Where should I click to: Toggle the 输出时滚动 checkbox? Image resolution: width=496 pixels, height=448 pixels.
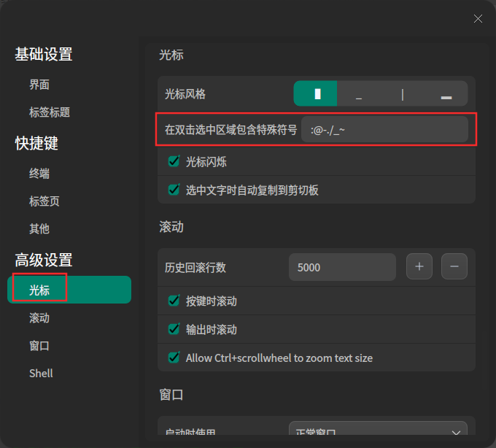pos(174,329)
